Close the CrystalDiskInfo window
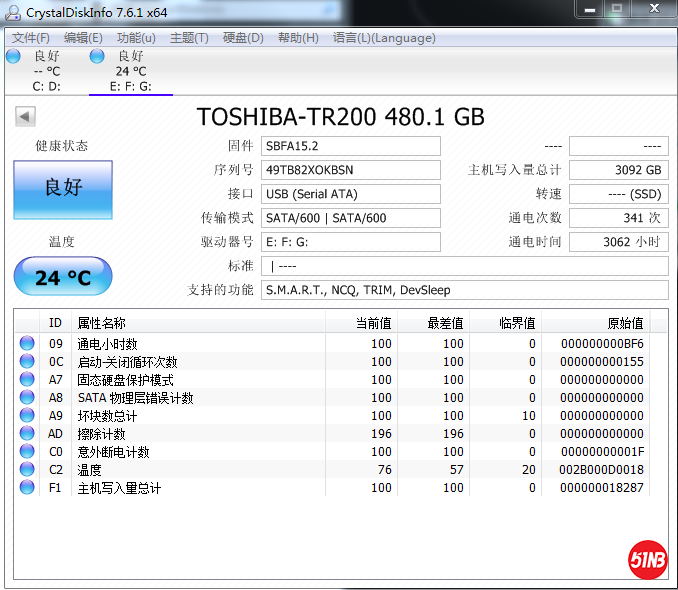 pos(654,9)
